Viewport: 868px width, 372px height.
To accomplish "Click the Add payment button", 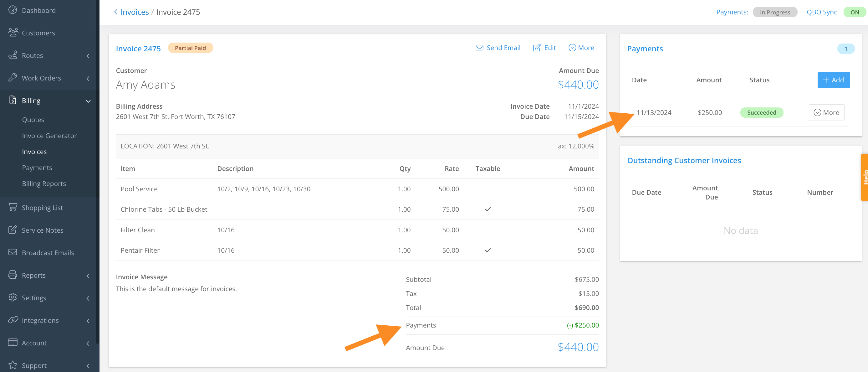I will pos(833,80).
